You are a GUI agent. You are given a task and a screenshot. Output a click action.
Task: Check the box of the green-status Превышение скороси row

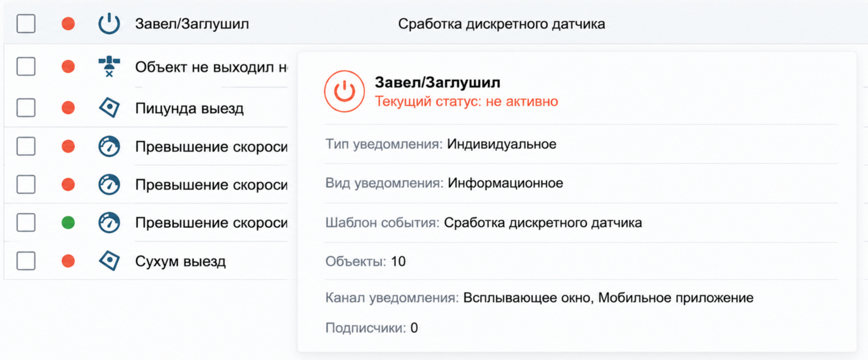(26, 222)
